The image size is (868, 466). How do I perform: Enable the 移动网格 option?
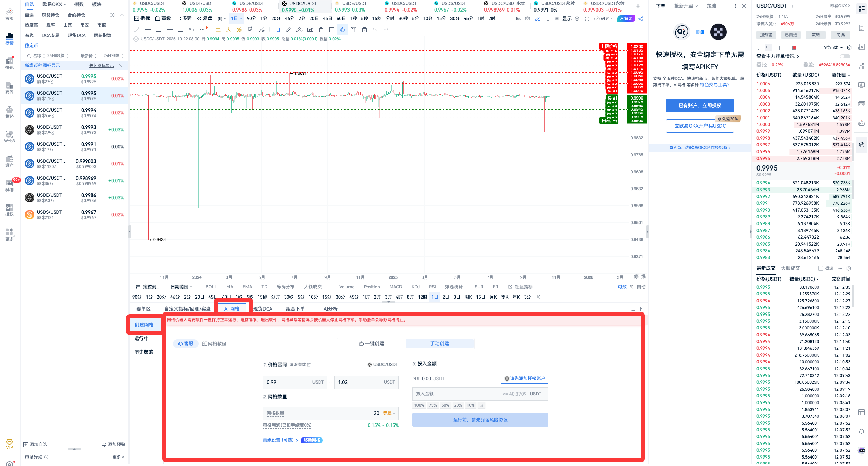[x=311, y=440]
